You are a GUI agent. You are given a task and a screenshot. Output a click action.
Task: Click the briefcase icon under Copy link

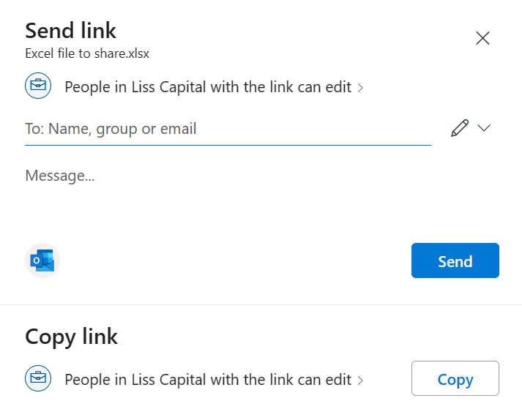[38, 378]
